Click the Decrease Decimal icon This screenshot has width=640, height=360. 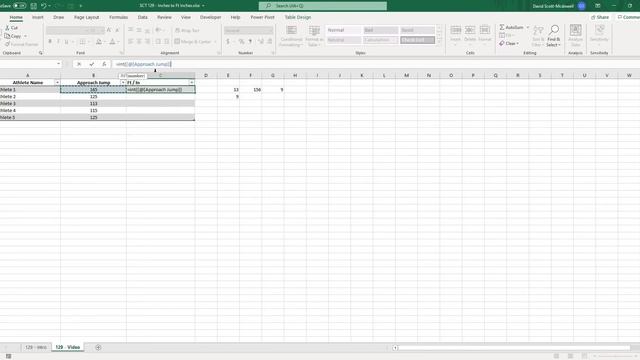270,42
